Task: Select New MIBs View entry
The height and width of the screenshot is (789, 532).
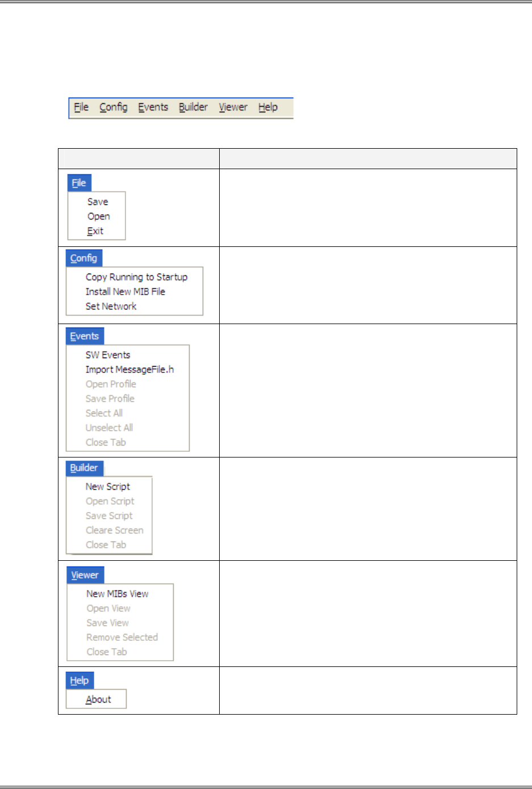Action: click(118, 594)
